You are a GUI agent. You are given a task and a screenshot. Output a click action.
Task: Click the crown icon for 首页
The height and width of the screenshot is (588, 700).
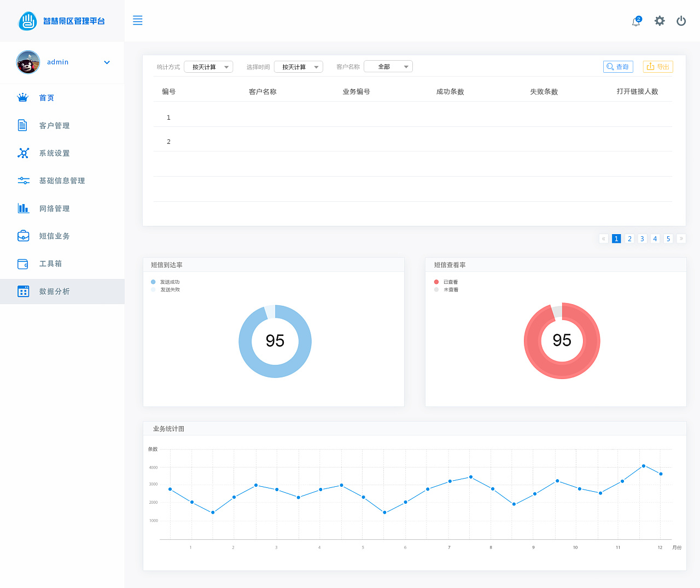pos(22,97)
